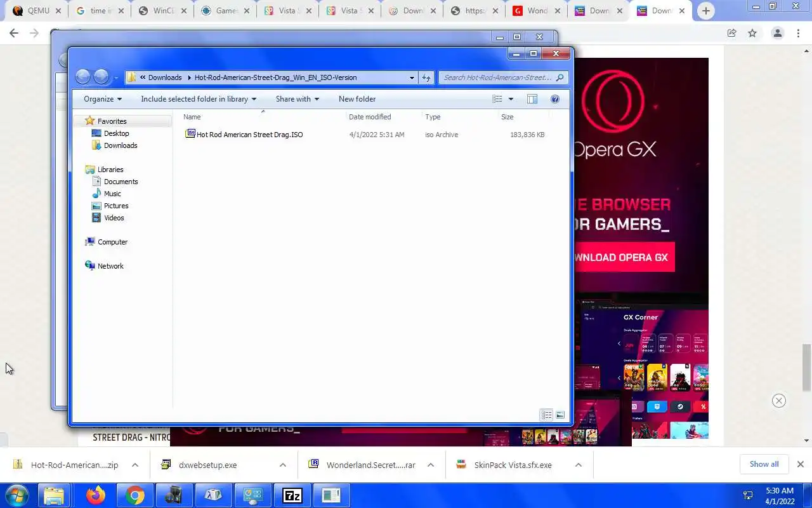This screenshot has width=812, height=508.
Task: Open Music library in navigation pane
Action: click(x=112, y=194)
